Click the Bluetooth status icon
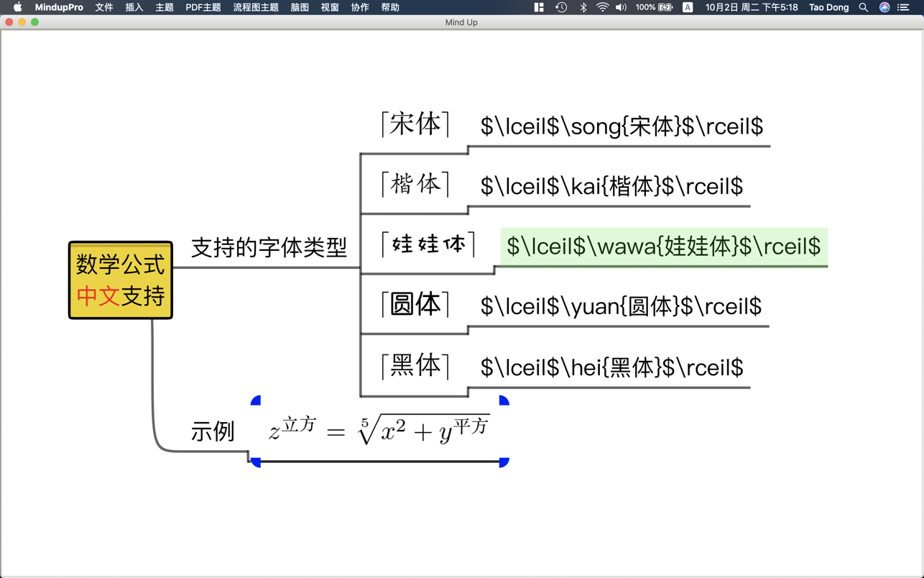Viewport: 924px width, 578px height. pos(583,7)
